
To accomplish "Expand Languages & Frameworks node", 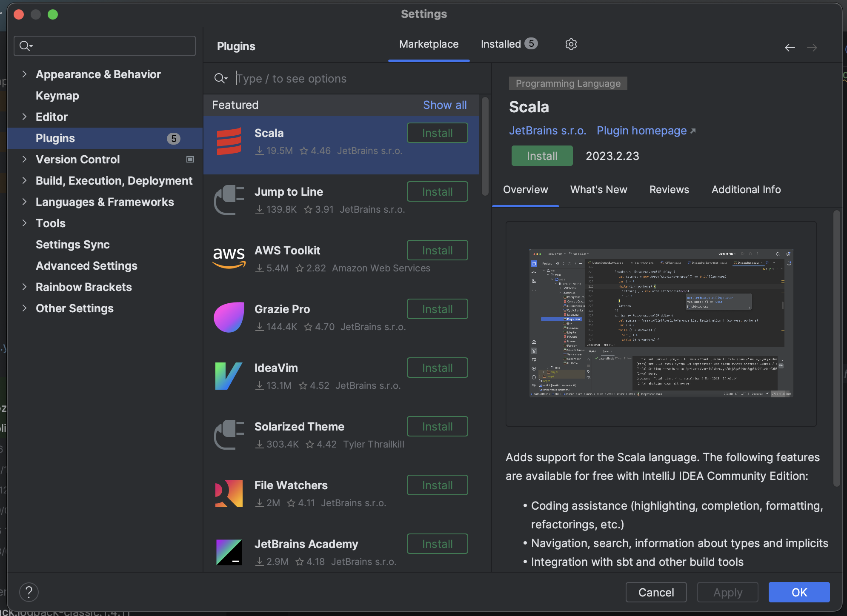I will 24,202.
